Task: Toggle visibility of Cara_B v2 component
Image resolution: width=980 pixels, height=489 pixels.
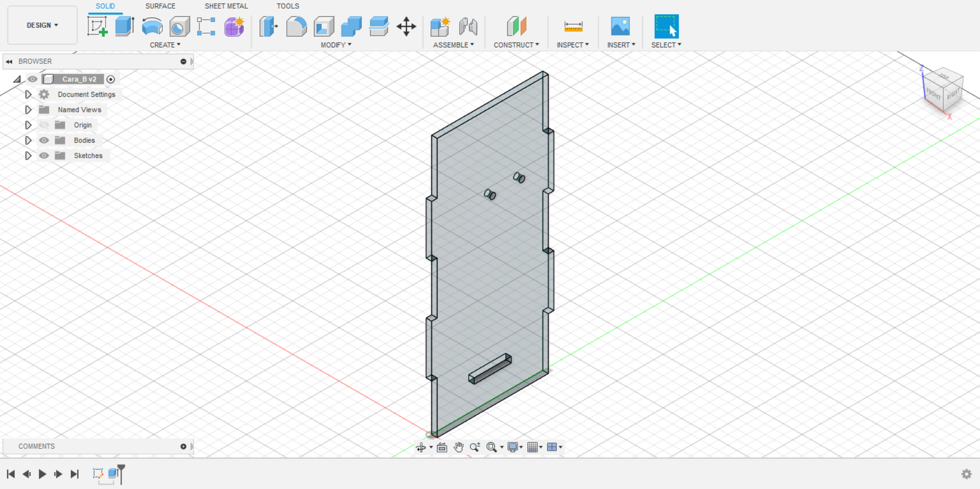Action: 33,79
